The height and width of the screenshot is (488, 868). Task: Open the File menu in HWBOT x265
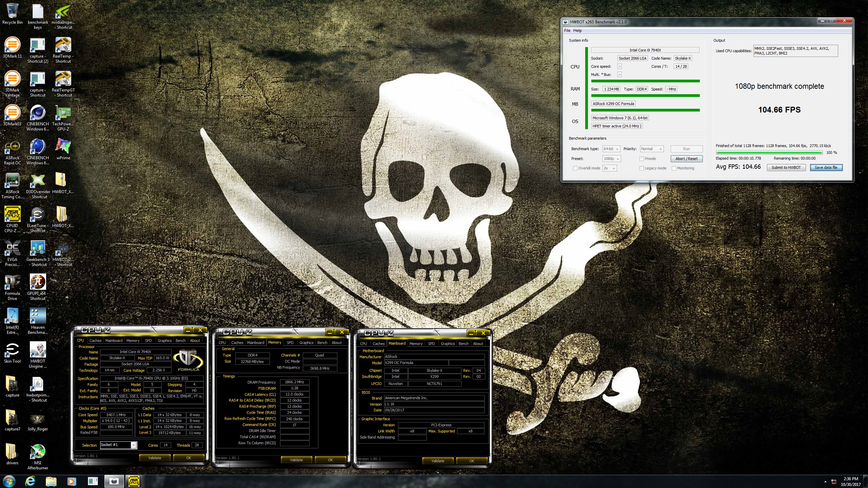tap(567, 30)
